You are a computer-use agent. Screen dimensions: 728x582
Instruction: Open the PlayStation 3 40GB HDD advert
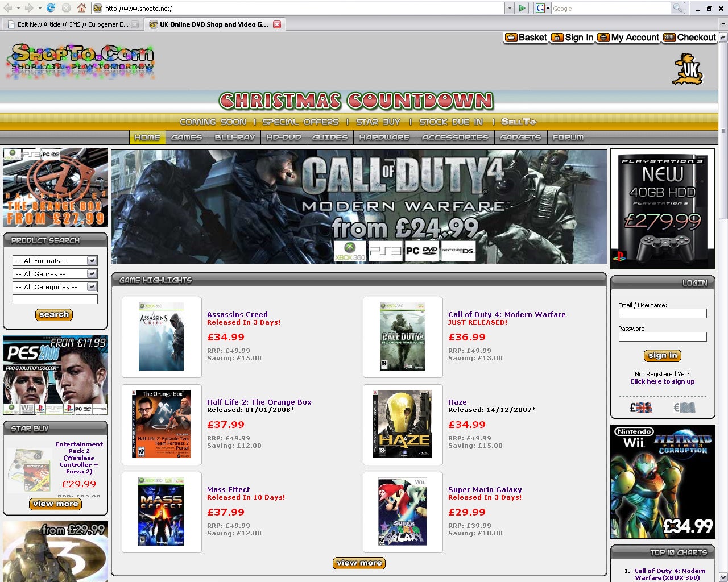663,209
